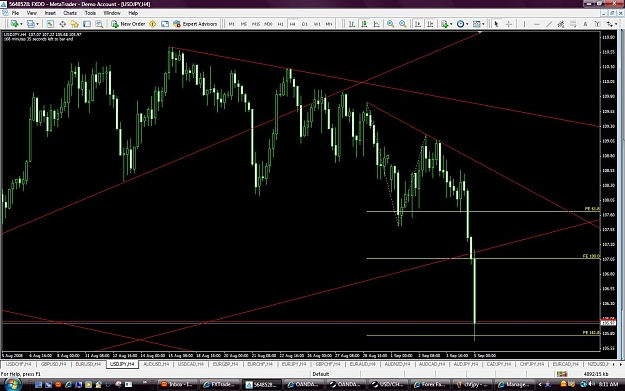The image size is (625, 391).
Task: Expand the New Chart dropdown arrow
Action: [x=21, y=24]
